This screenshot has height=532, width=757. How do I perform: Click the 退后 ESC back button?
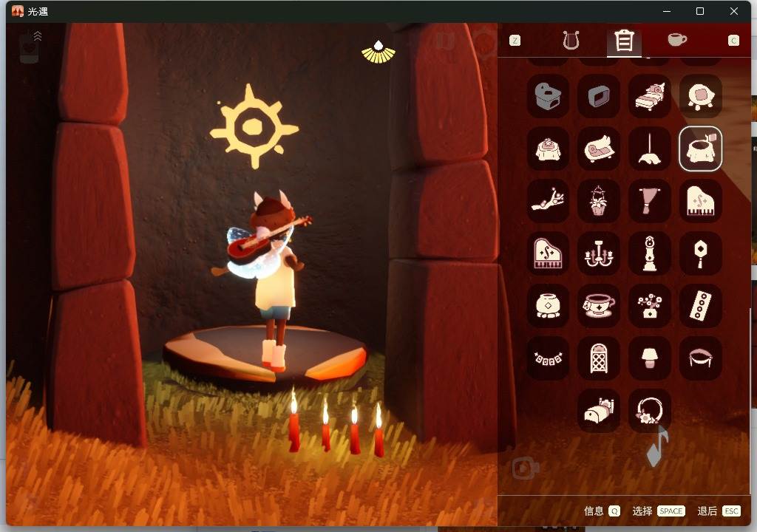click(719, 511)
